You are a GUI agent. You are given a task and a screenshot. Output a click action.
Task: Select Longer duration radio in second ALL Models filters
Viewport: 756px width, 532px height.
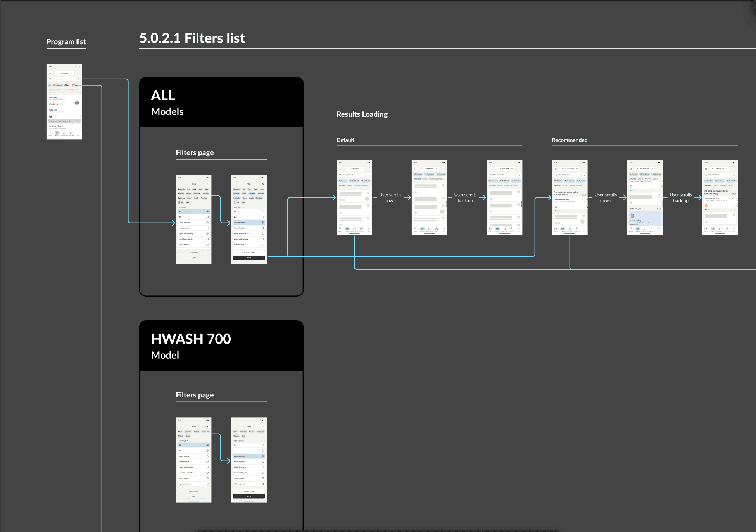(263, 223)
